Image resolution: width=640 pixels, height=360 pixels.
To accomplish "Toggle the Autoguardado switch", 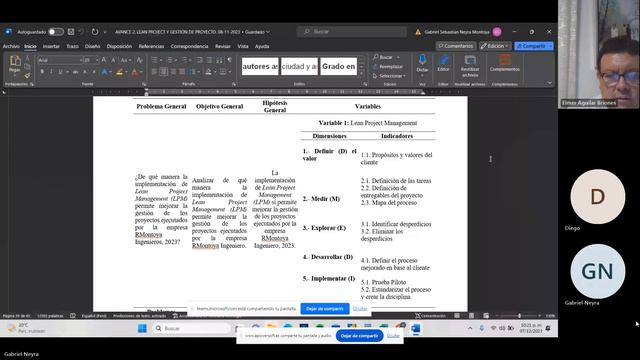I will coord(56,32).
